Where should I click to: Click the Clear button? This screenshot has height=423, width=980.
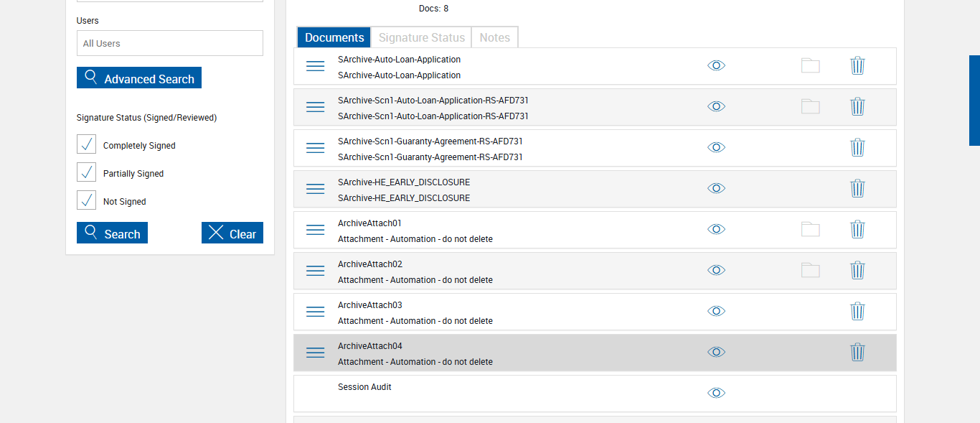point(232,233)
